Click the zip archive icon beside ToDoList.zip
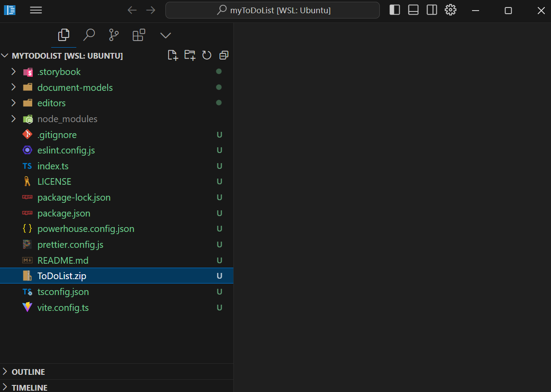The width and height of the screenshot is (551, 392). (27, 276)
